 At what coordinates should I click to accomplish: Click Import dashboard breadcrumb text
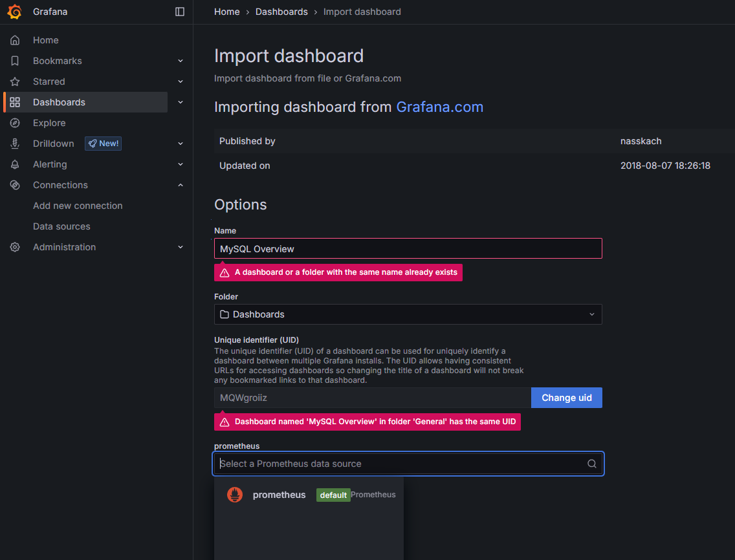pyautogui.click(x=362, y=12)
